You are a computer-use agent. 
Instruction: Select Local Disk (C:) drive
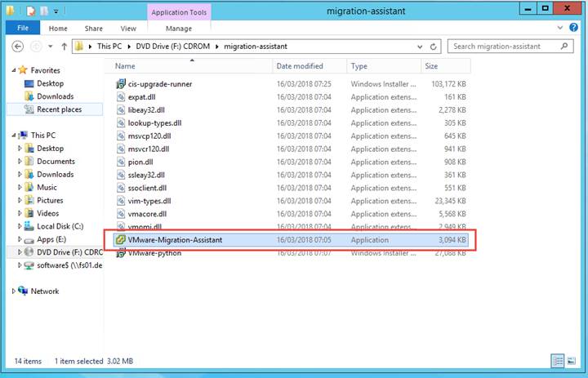point(60,226)
